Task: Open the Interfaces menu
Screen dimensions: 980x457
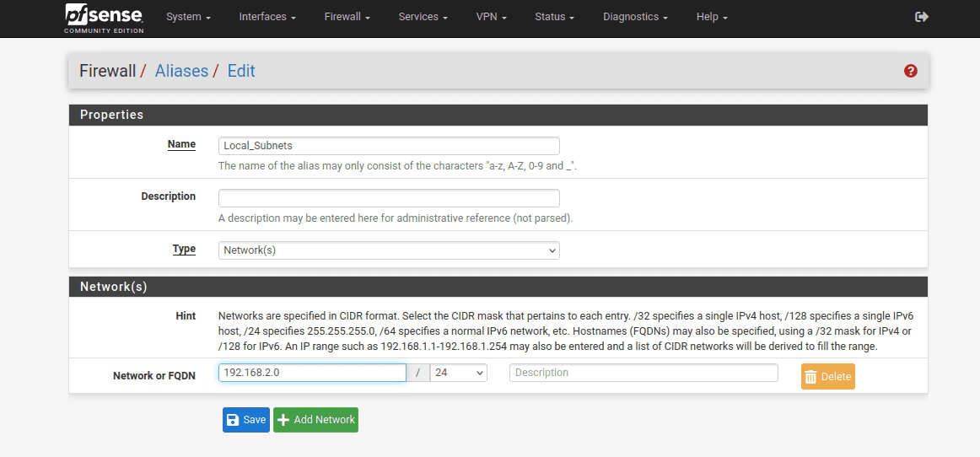Action: point(267,17)
